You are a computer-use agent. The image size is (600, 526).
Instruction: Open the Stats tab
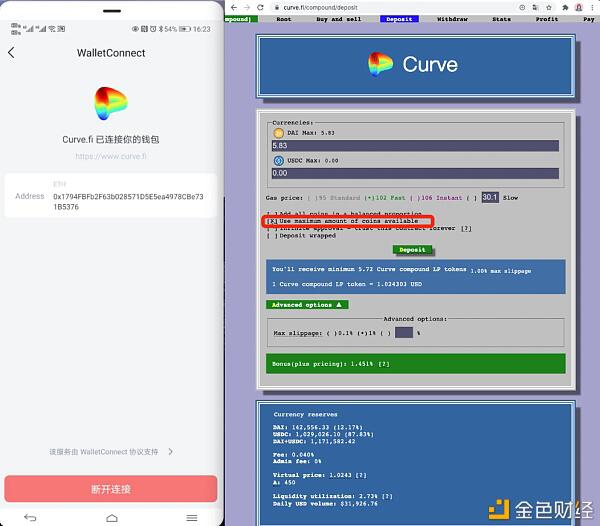point(501,19)
